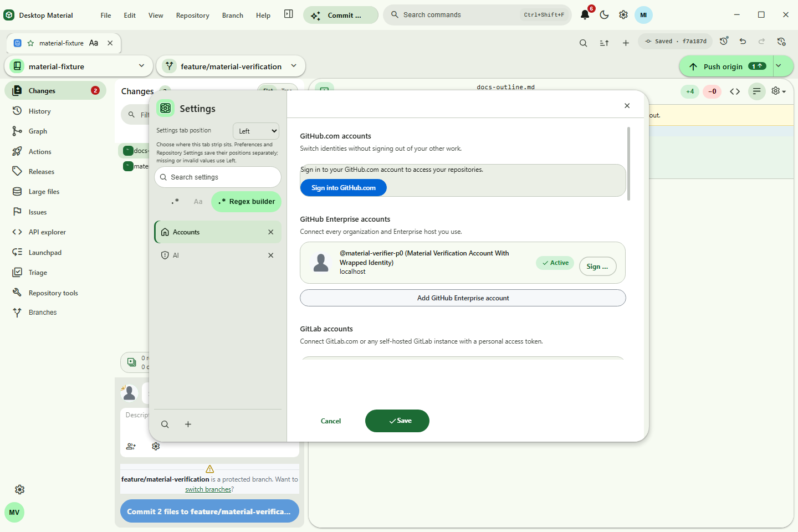Add a settings tab with plus icon

188,424
